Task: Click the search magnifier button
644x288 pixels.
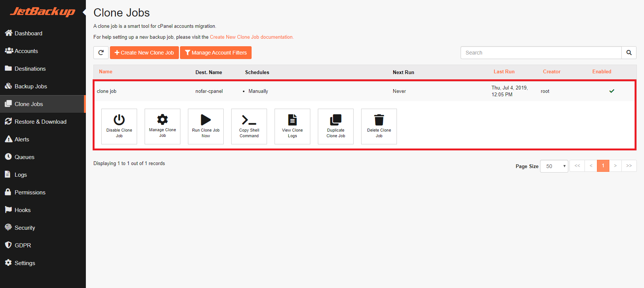Action: pos(629,53)
